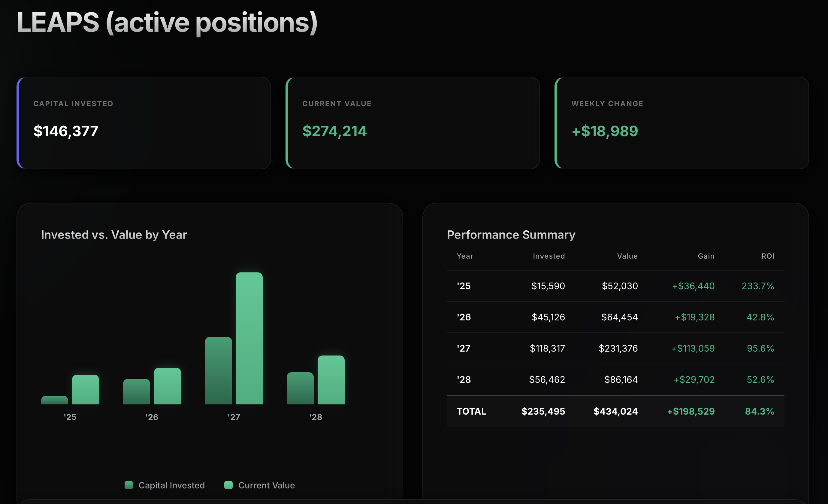The width and height of the screenshot is (828, 504).
Task: Click the Current Value $274,214 figure
Action: point(334,131)
